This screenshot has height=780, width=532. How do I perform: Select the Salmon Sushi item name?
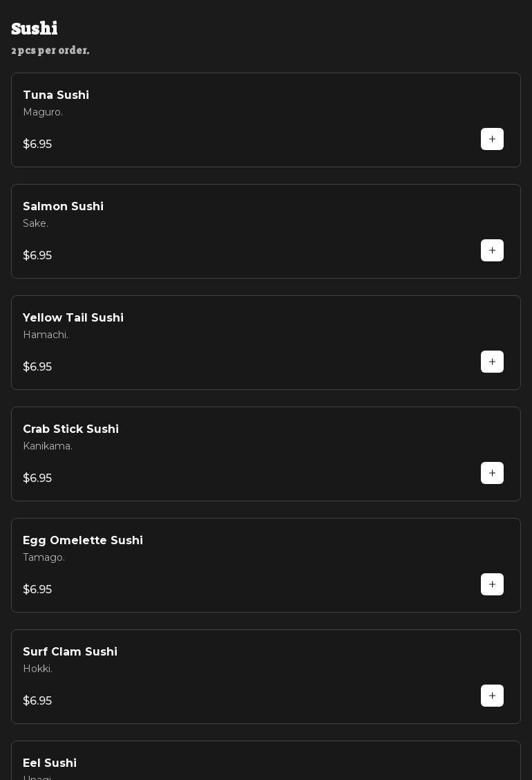63,207
